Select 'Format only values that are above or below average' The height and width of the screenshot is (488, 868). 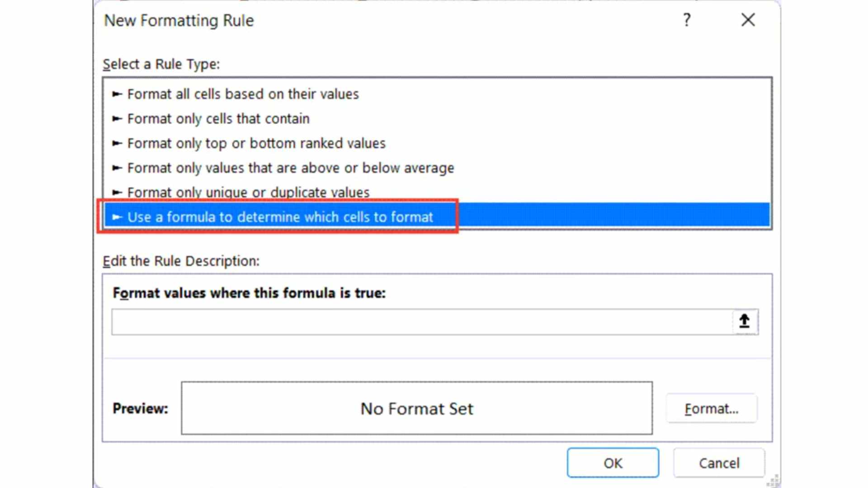pos(290,168)
